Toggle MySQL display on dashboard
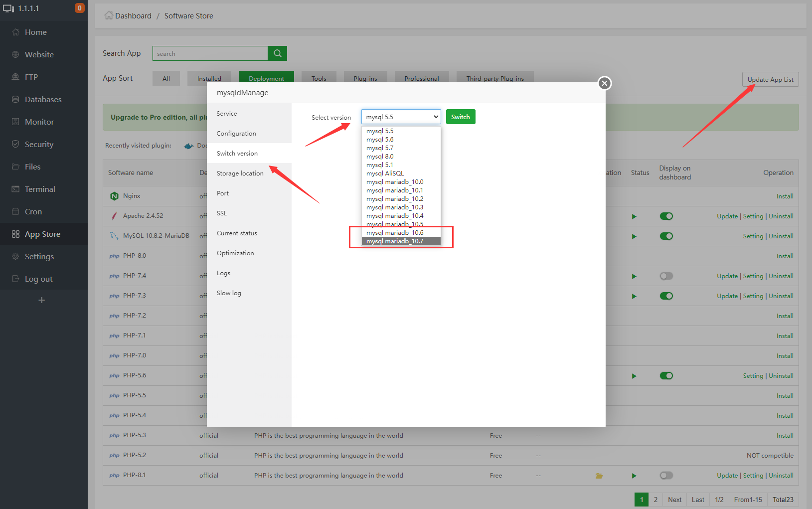812x509 pixels. click(666, 236)
